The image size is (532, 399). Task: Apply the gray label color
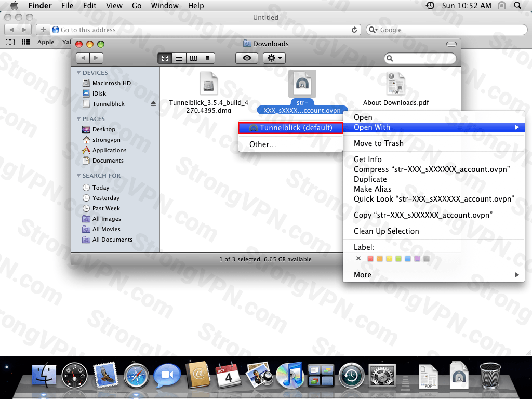(427, 259)
